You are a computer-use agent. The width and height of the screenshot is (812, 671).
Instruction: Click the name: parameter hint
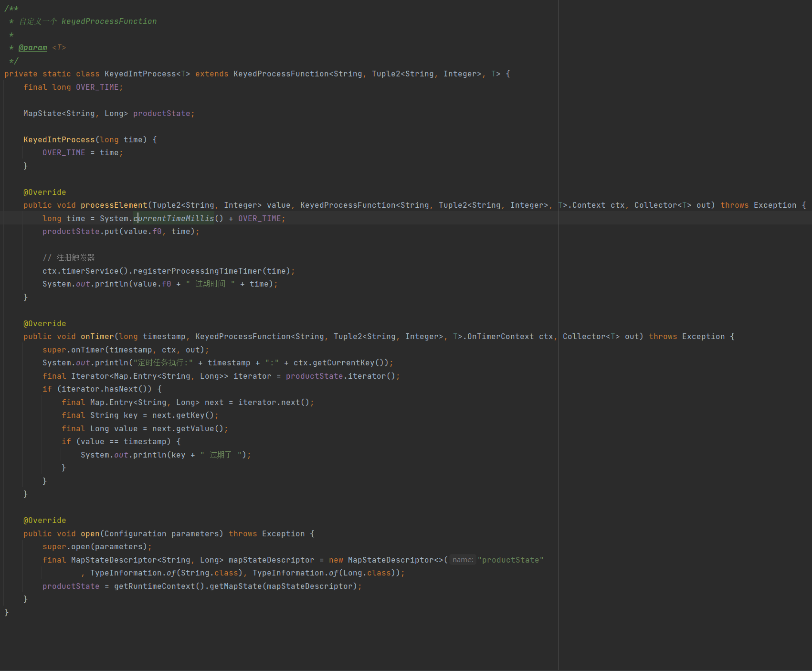point(463,560)
